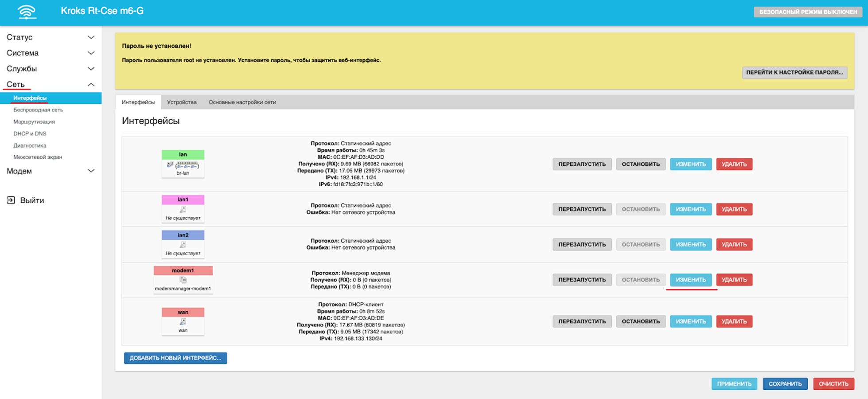Open Беспроводная сеть in sidebar
The height and width of the screenshot is (399, 868).
coord(38,110)
